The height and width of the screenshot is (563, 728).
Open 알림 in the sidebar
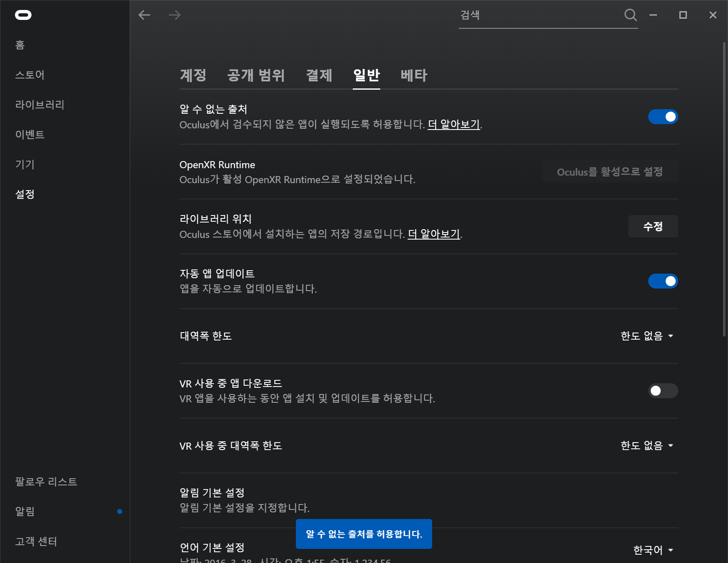[25, 512]
